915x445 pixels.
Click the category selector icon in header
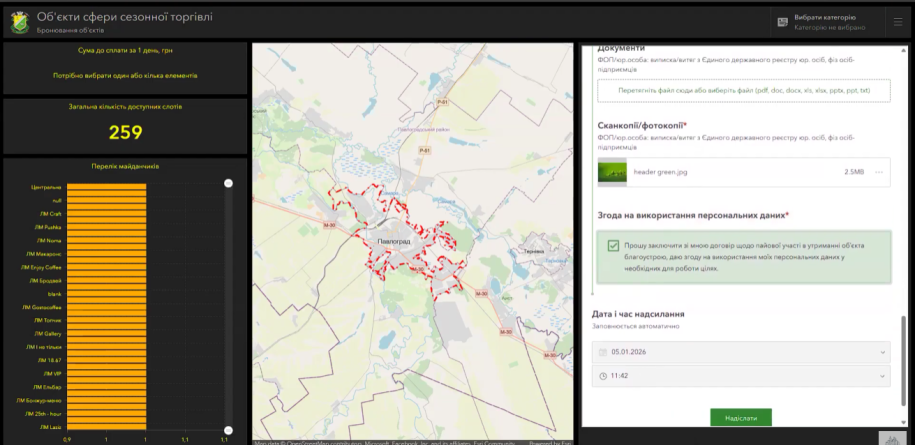tap(782, 21)
